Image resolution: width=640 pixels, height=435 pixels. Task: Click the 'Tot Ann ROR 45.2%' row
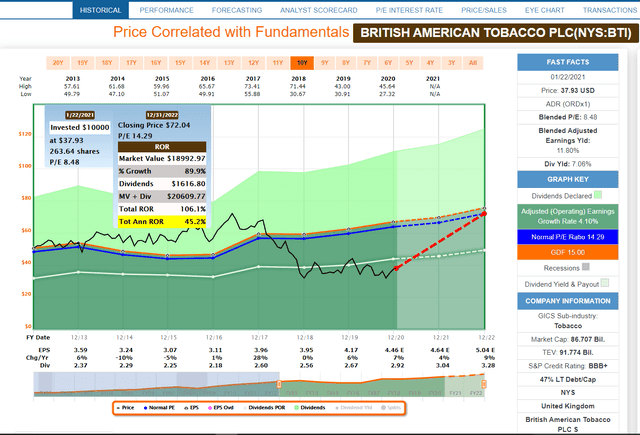click(x=162, y=222)
